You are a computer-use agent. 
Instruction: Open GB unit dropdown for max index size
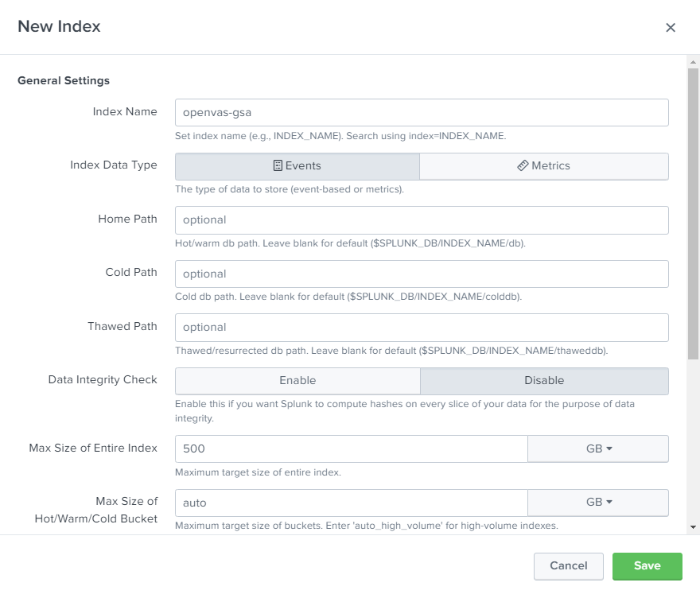[598, 449]
